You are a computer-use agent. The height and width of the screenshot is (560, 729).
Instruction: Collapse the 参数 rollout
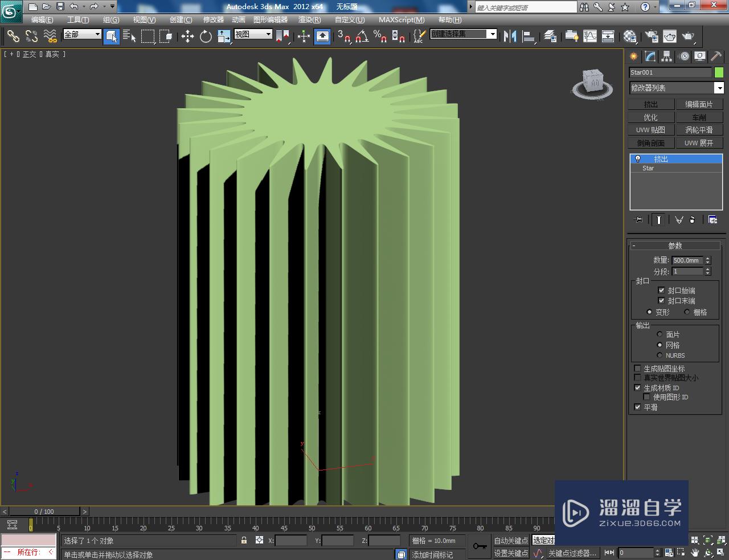pyautogui.click(x=675, y=246)
